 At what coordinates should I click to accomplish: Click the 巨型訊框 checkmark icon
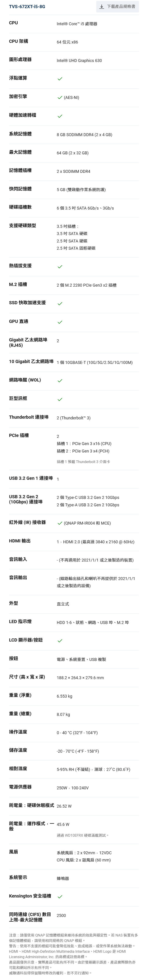[x=60, y=400]
